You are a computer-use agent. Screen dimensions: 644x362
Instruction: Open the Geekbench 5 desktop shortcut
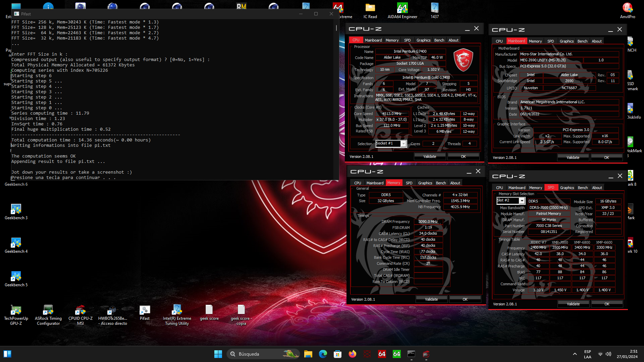click(x=16, y=279)
